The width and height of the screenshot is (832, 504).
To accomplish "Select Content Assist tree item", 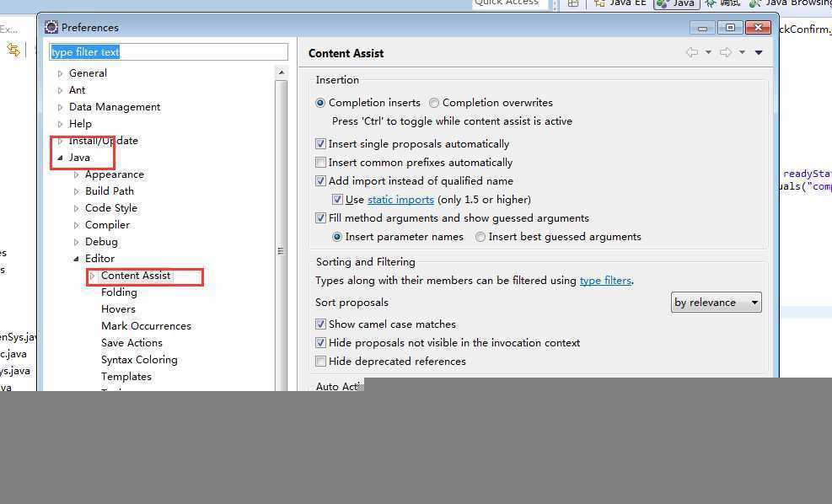I will point(136,276).
